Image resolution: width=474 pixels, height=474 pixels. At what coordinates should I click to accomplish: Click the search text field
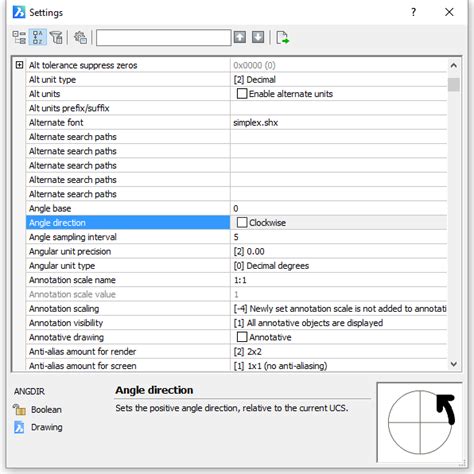pos(164,37)
